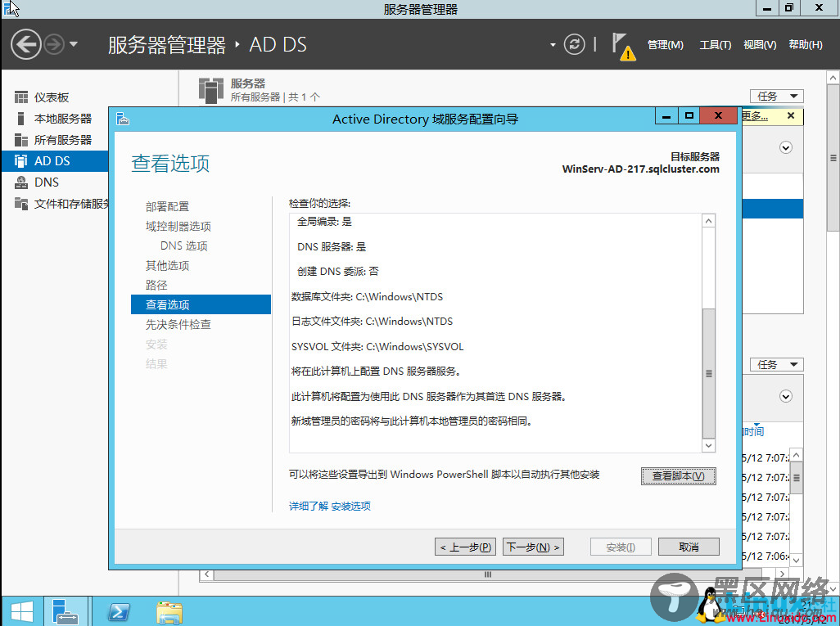Go to 先决条件检查 wizard step

[178, 325]
